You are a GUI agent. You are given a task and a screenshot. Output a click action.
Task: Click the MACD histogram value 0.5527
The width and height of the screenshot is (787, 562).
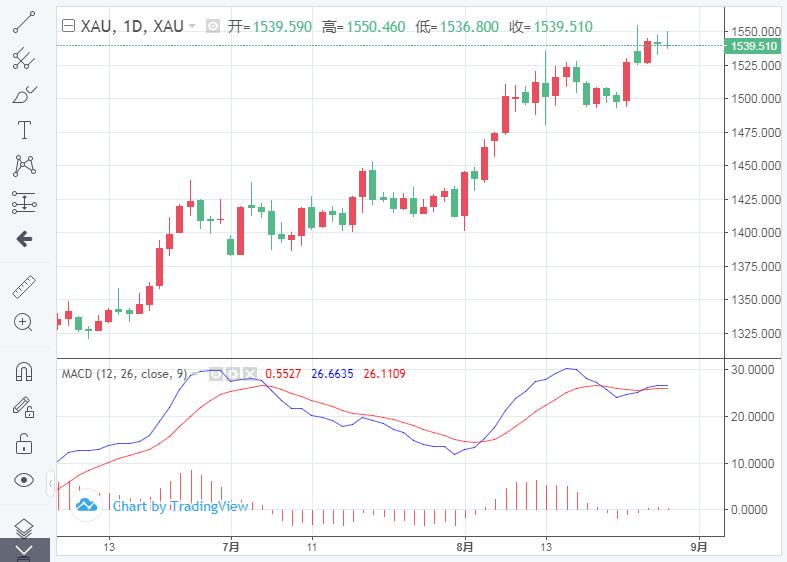[x=283, y=374]
